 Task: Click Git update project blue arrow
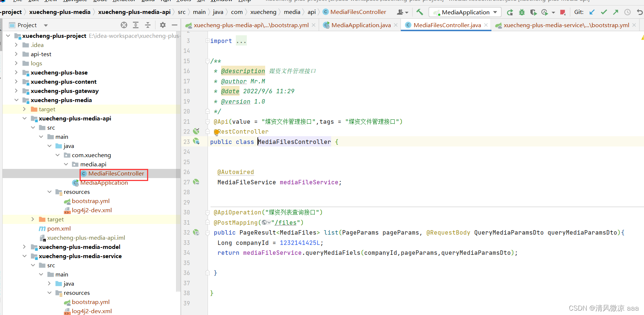(592, 12)
